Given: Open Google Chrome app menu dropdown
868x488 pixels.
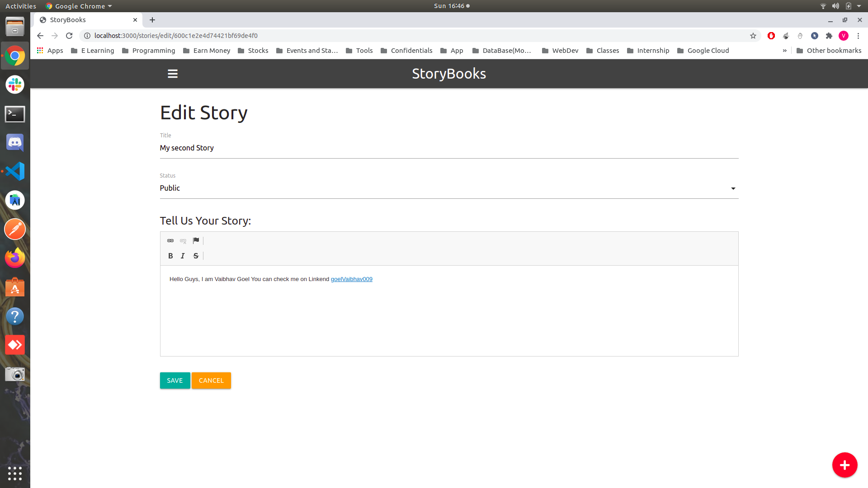Looking at the screenshot, I should [79, 6].
